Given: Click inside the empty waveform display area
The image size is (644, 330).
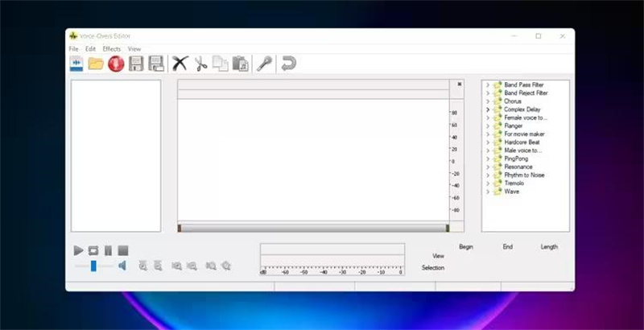Looking at the screenshot, I should click(313, 160).
